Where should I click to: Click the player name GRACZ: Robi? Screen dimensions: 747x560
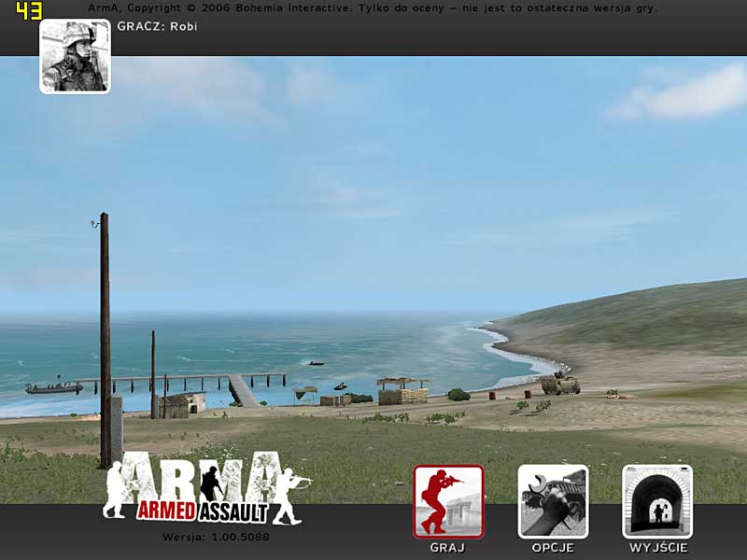(157, 27)
